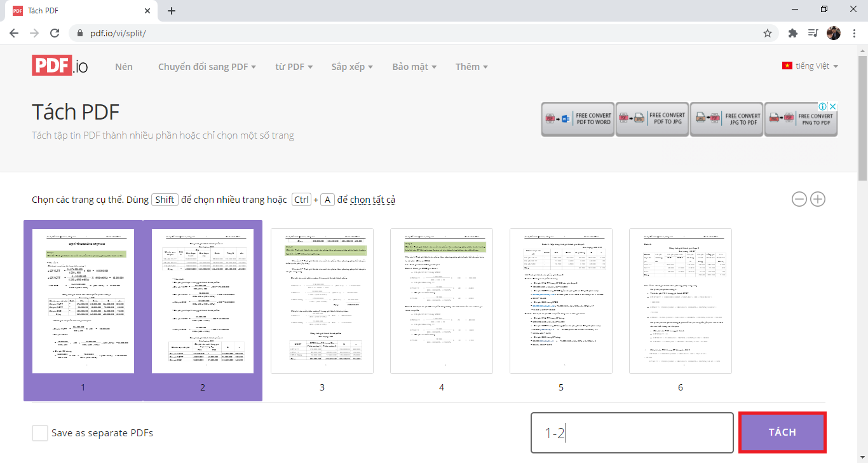The width and height of the screenshot is (868, 463).
Task: Close the Tách PDF tab
Action: (x=147, y=11)
